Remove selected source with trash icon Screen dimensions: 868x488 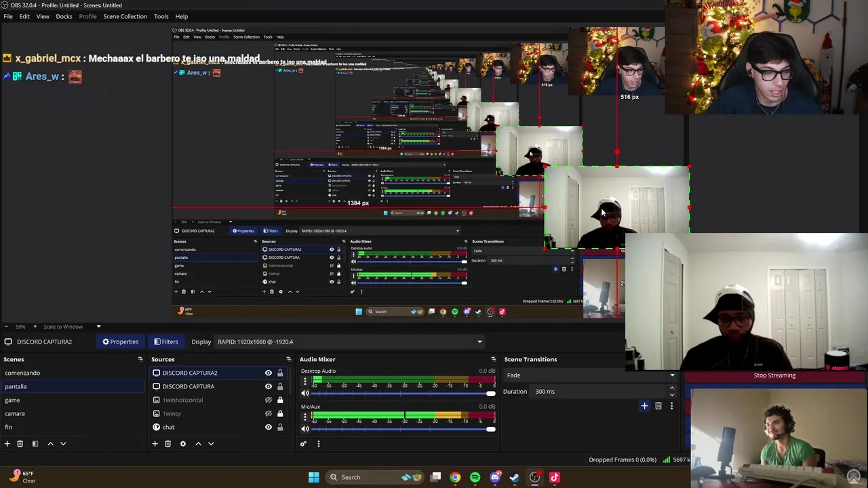(167, 444)
